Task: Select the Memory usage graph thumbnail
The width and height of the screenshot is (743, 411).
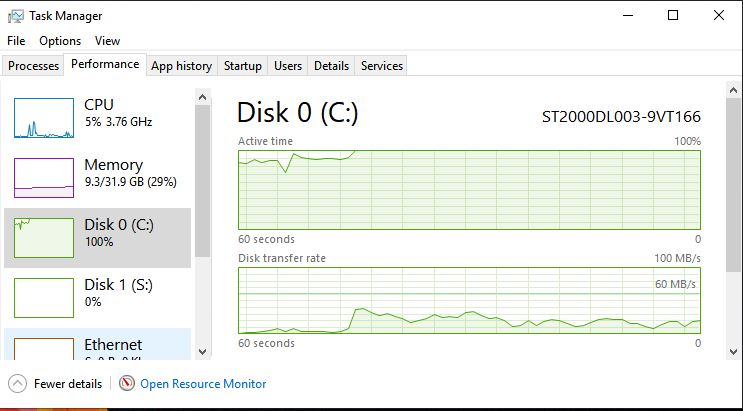Action: tap(44, 178)
